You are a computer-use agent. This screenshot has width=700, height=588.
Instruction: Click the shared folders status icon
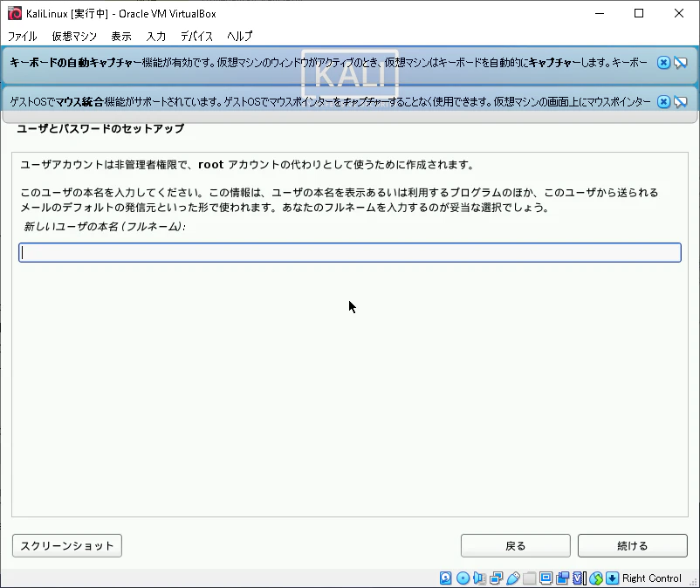pos(530,578)
